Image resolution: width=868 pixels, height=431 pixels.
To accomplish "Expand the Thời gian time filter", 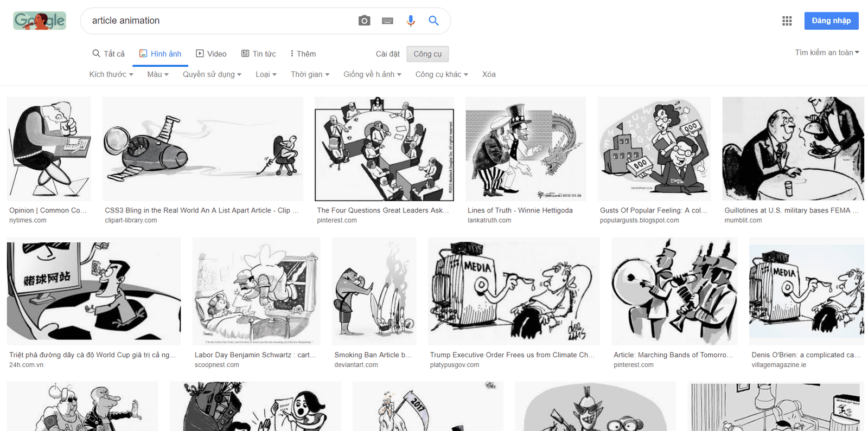I will pos(310,74).
